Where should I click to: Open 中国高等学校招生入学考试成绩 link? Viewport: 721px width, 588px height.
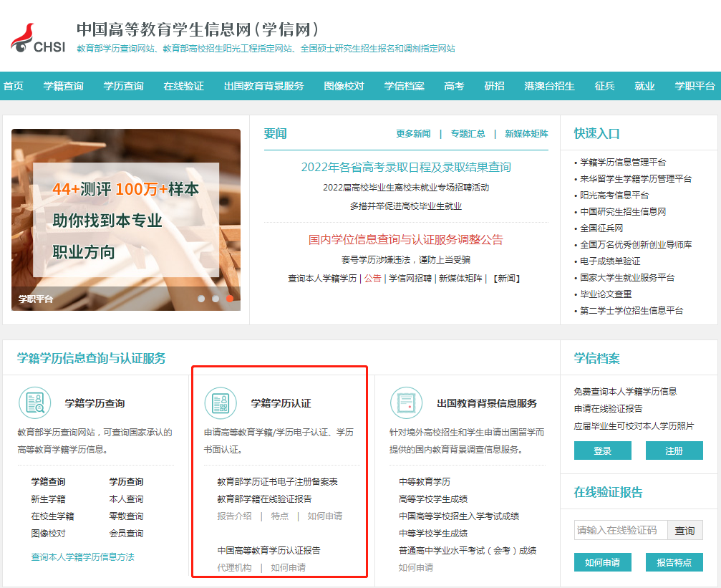(459, 516)
